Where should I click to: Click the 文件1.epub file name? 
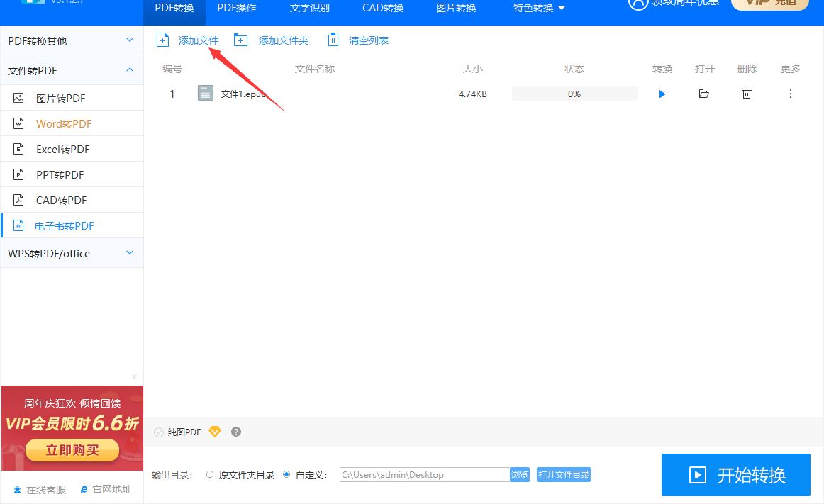pos(243,94)
